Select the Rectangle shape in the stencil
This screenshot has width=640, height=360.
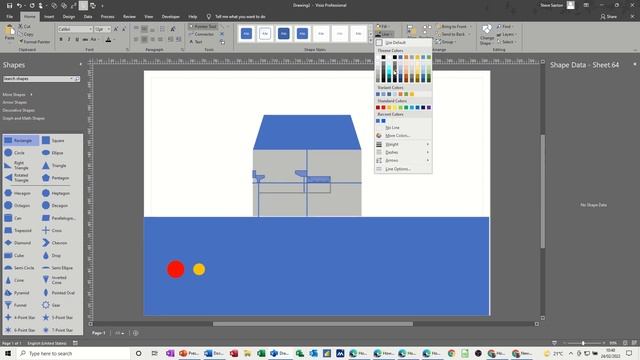21,140
